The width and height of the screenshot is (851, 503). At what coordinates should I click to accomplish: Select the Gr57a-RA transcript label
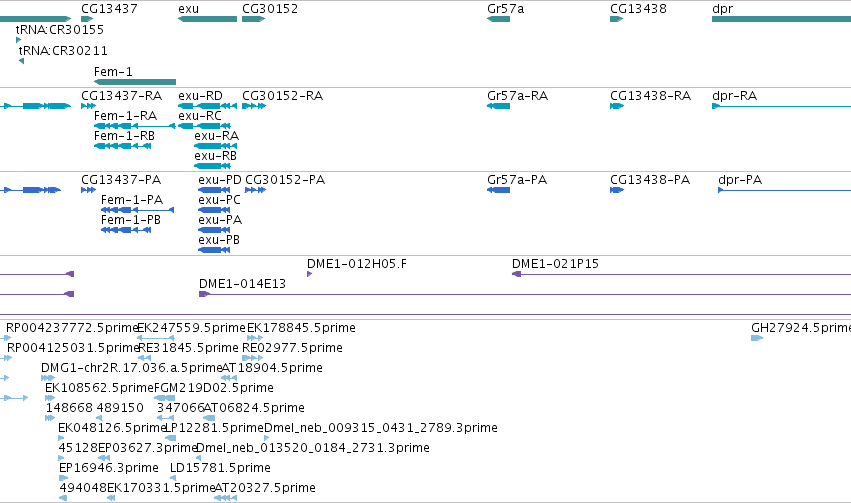pyautogui.click(x=517, y=95)
